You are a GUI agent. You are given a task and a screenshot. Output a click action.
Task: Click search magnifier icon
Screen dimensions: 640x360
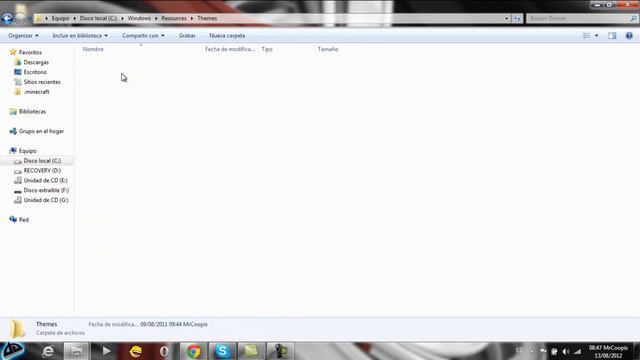[x=633, y=18]
